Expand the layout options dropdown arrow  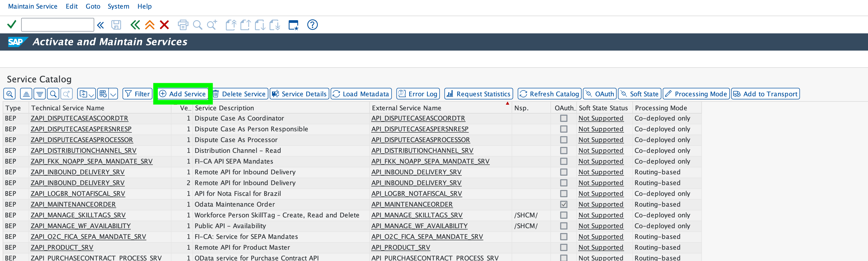click(x=113, y=94)
